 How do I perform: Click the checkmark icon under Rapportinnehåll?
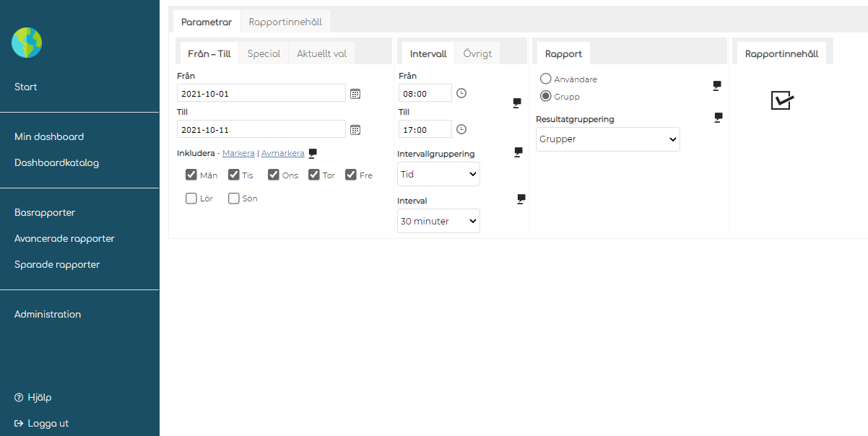tap(783, 100)
